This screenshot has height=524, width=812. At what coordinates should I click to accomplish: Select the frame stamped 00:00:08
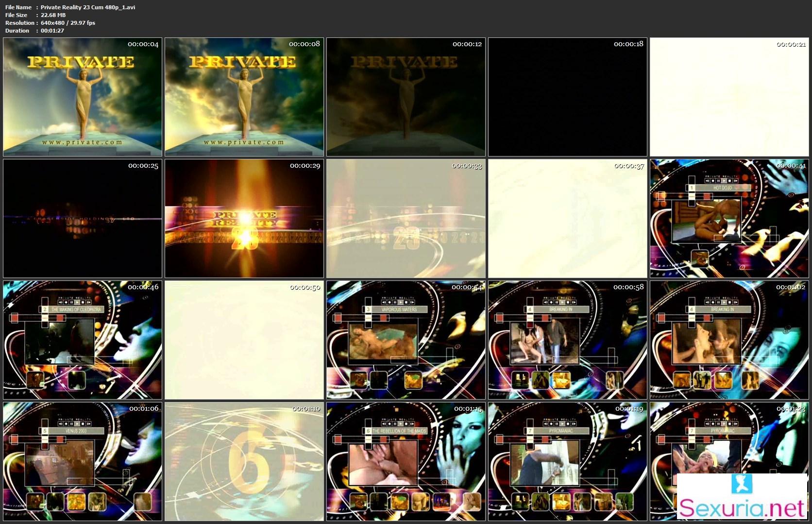point(244,97)
